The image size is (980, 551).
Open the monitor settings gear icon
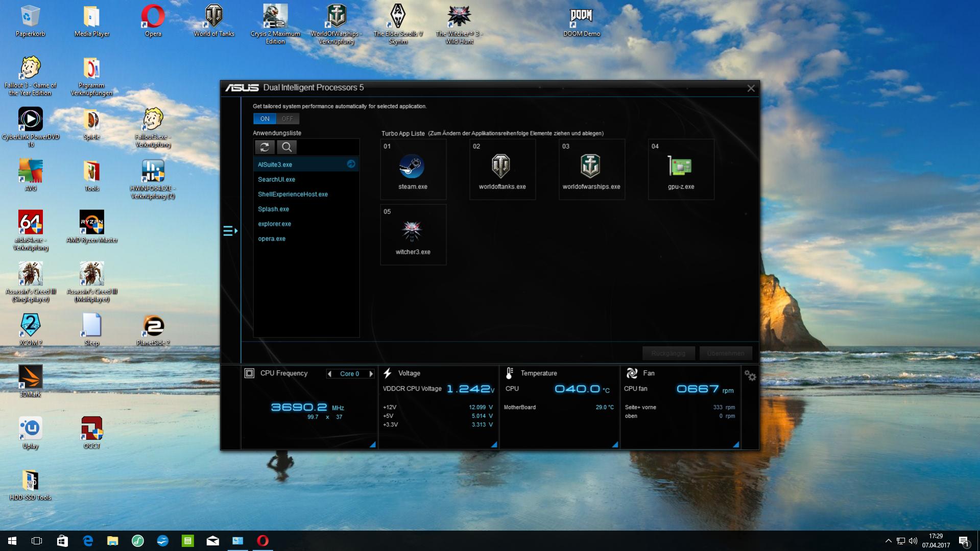click(750, 375)
